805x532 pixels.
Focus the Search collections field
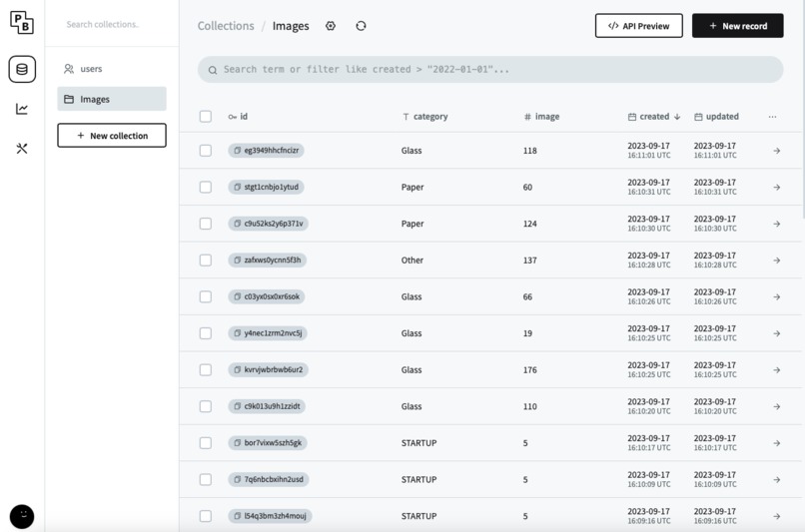point(112,24)
